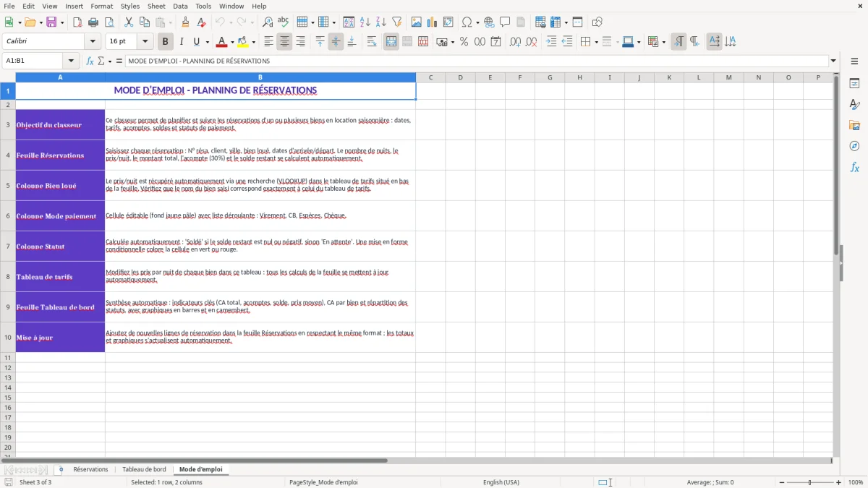Click the Formula equals button
This screenshot has width=868, height=488.
pos(119,61)
